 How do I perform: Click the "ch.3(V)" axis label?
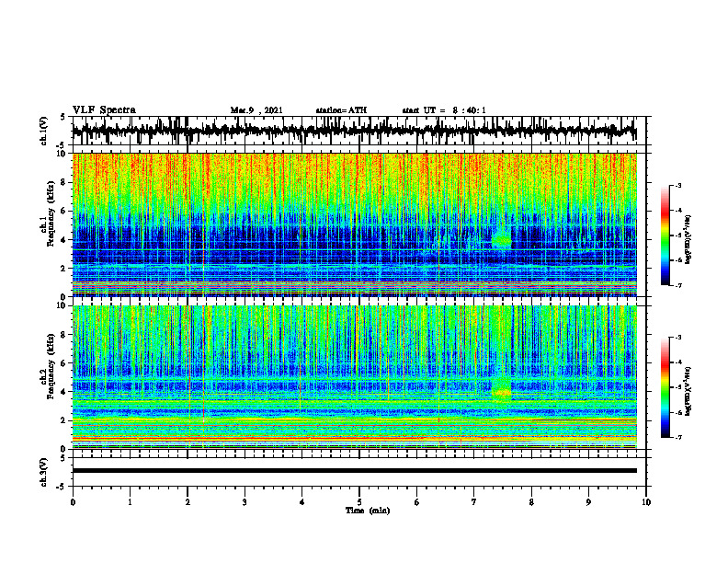[44, 472]
